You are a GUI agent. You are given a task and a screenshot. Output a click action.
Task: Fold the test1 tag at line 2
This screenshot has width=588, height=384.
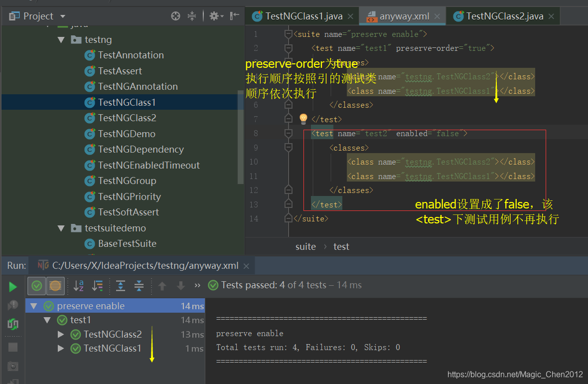click(288, 48)
